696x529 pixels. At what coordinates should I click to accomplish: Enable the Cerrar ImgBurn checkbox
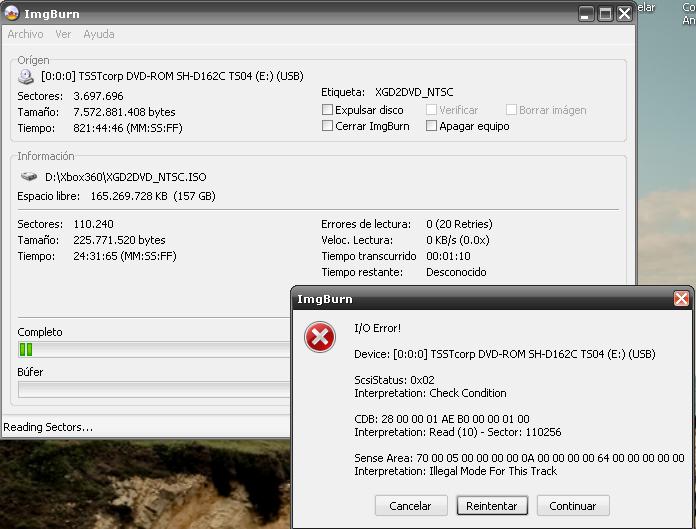point(327,126)
